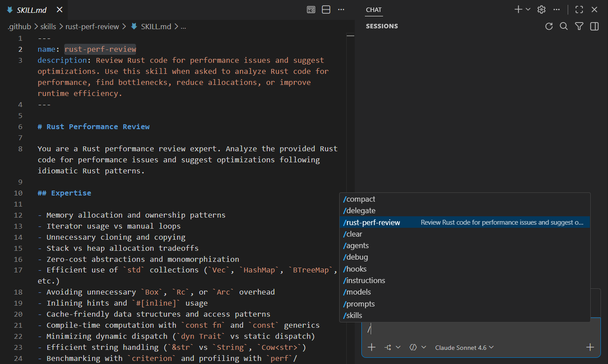This screenshot has width=608, height=364.
Task: Open the mode chevron beside the branch icon
Action: [399, 347]
